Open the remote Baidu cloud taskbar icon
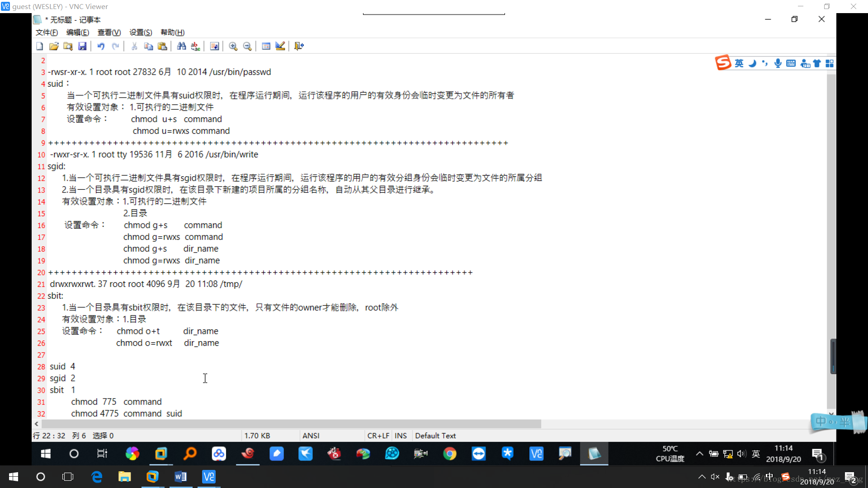 (x=219, y=454)
